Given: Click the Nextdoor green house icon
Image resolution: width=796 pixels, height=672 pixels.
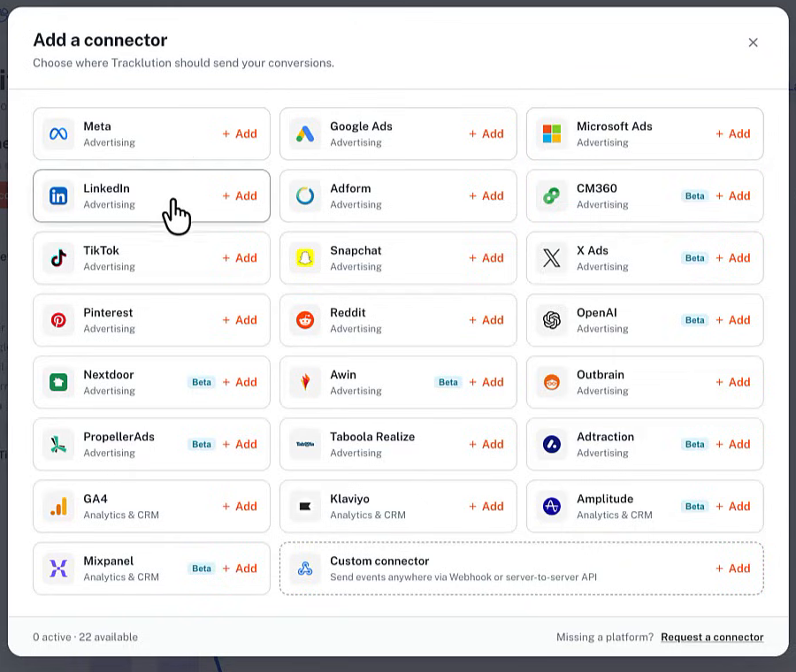Looking at the screenshot, I should coord(58,382).
